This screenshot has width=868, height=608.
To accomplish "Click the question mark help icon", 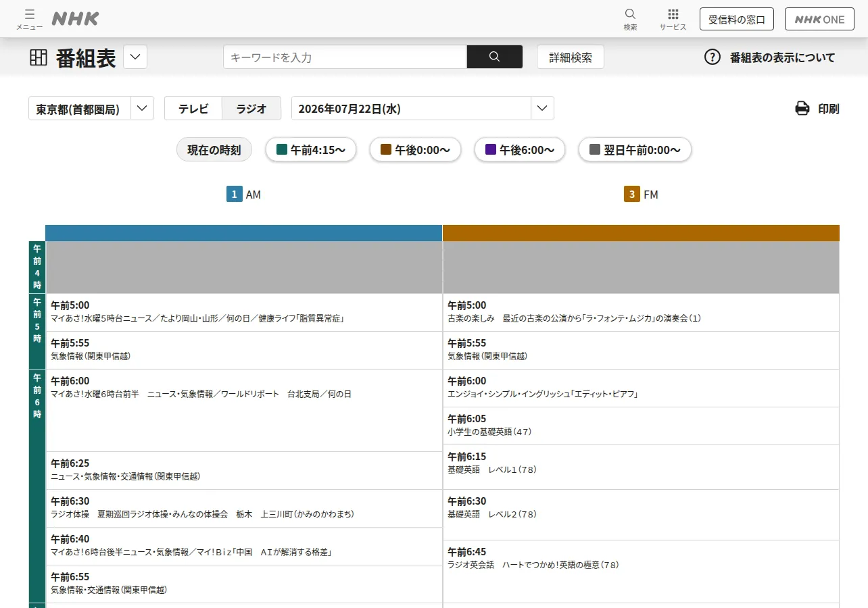I will pyautogui.click(x=713, y=57).
